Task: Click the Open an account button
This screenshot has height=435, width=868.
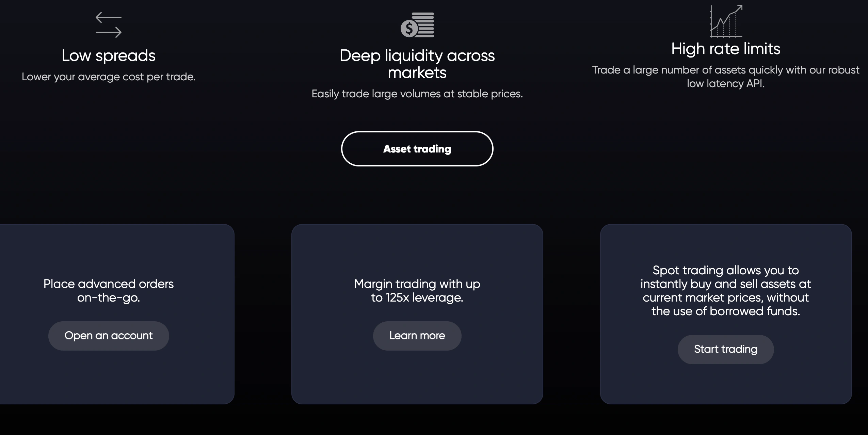Action: pos(109,336)
